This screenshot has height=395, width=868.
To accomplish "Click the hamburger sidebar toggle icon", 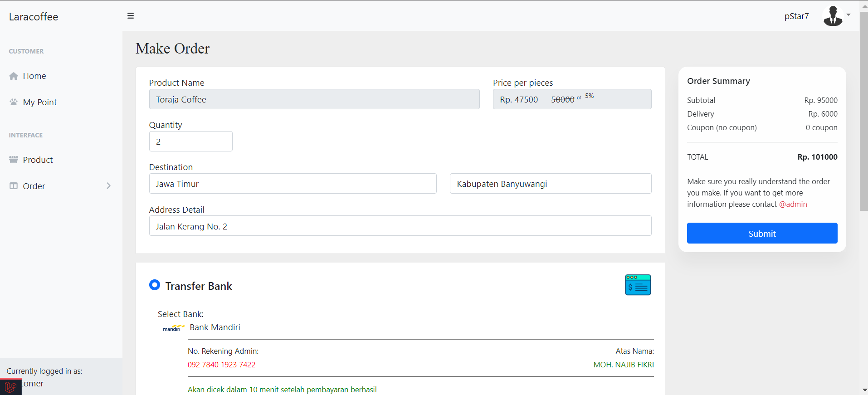I will click(131, 16).
